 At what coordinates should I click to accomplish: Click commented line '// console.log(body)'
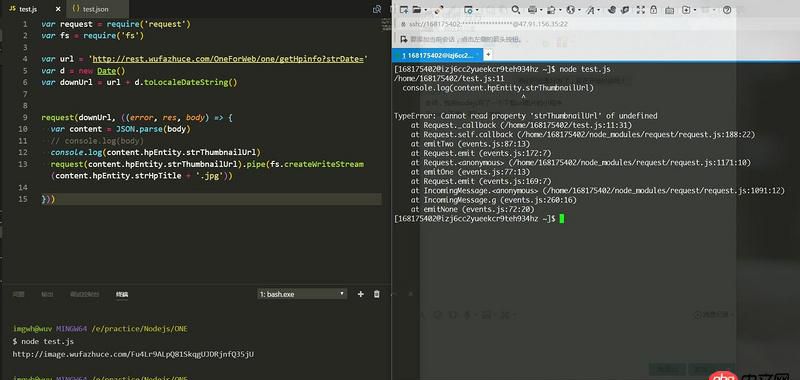(x=97, y=141)
